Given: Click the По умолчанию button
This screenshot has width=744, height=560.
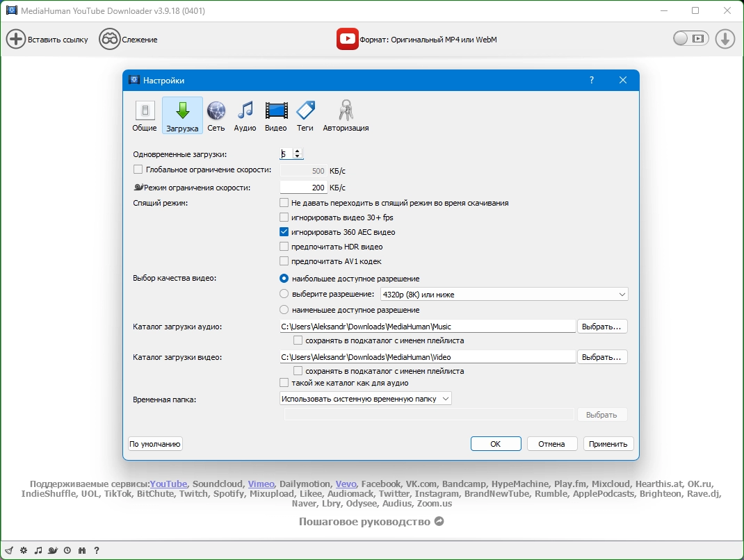Looking at the screenshot, I should point(155,444).
